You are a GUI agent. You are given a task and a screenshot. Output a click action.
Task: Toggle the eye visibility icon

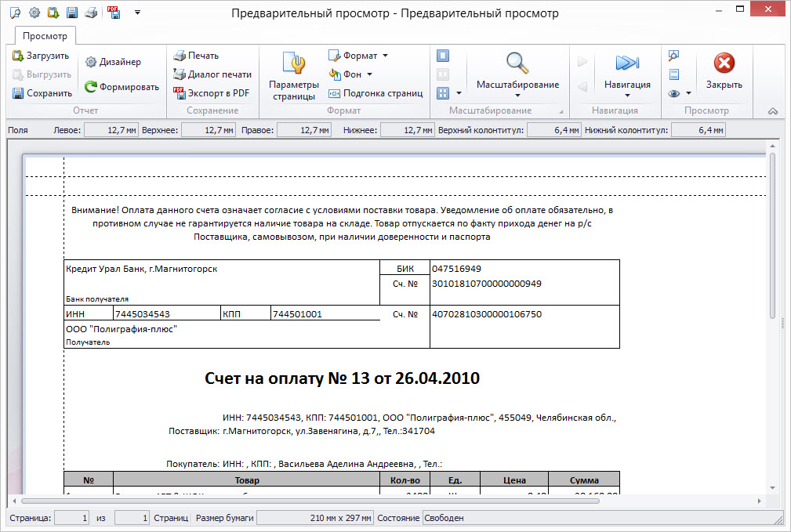[674, 93]
